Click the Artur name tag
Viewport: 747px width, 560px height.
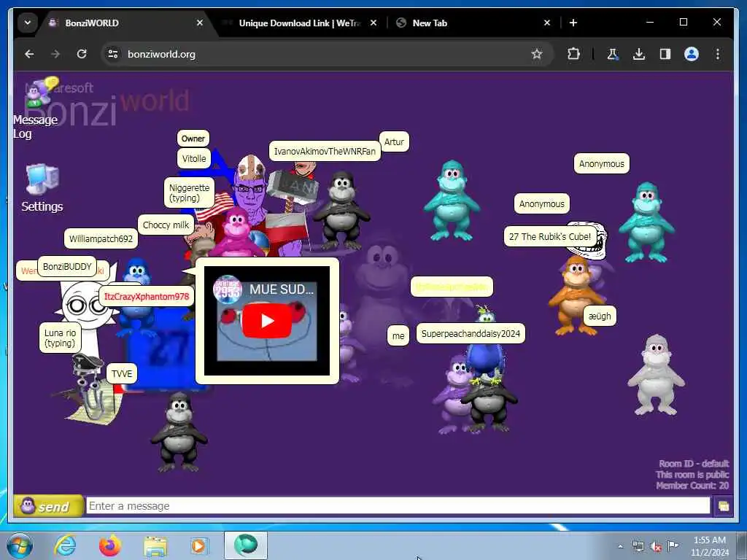click(394, 142)
